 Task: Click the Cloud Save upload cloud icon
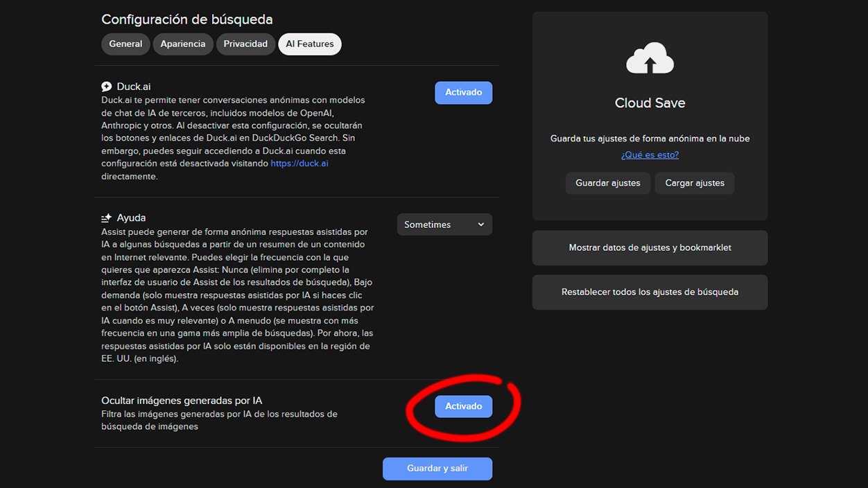[650, 58]
